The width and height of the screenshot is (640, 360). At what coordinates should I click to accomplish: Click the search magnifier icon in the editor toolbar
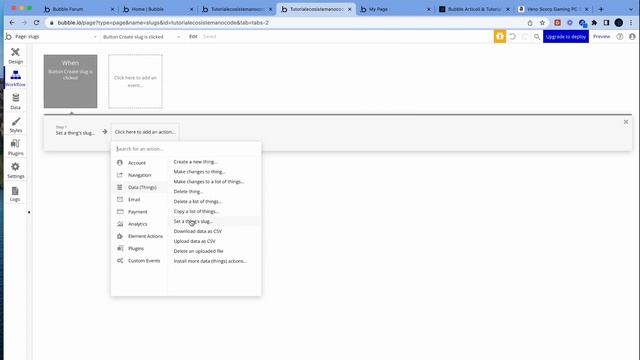(x=537, y=37)
